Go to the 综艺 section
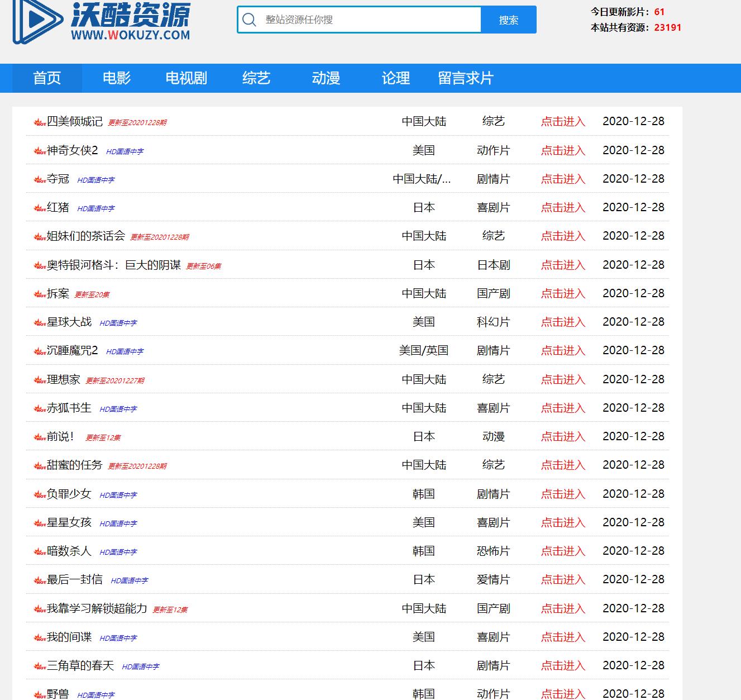 click(256, 78)
